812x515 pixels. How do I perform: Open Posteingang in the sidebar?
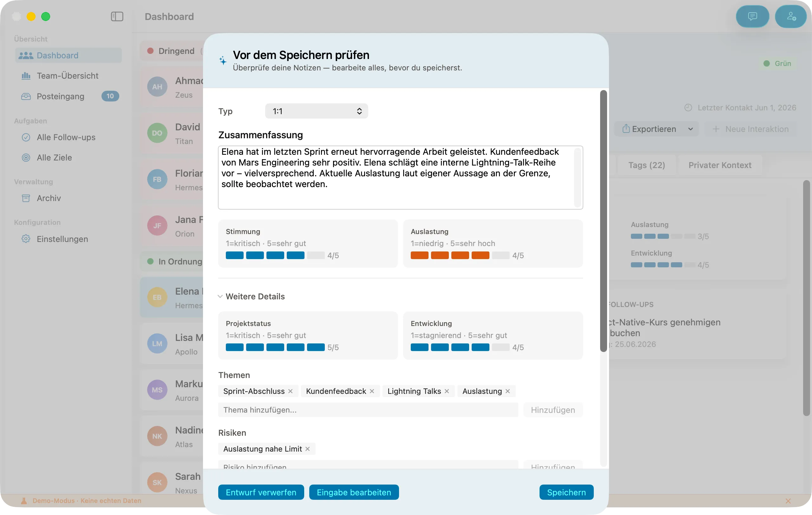tap(68, 96)
